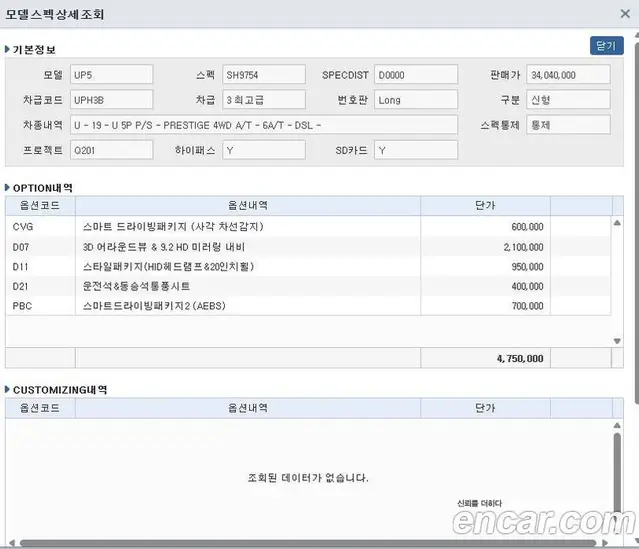Viewport: 639px width, 549px height.
Task: Click the 판매가 field showing 34,040,000
Action: tap(568, 75)
